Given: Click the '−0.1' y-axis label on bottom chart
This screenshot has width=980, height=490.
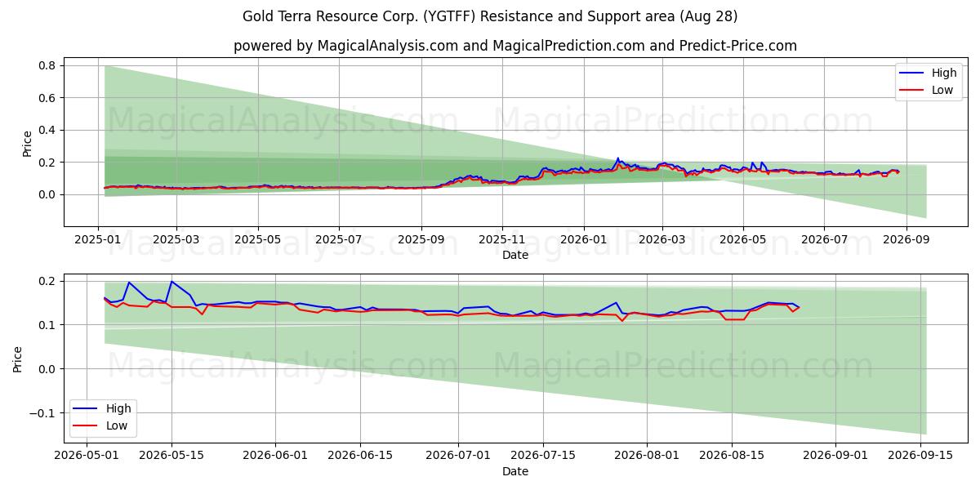Looking at the screenshot, I should coord(42,413).
